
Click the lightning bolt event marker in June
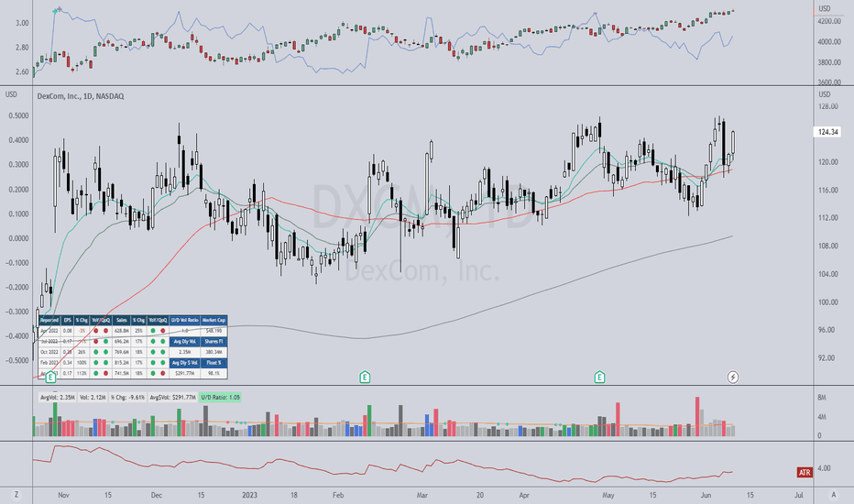pos(733,377)
